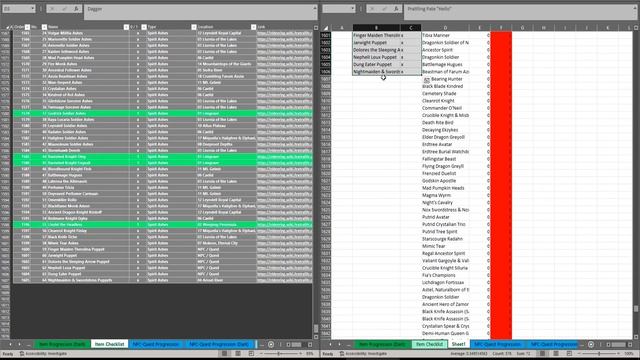The height and width of the screenshot is (360, 640).
Task: Add new sheet in left window
Action: click(x=271, y=344)
